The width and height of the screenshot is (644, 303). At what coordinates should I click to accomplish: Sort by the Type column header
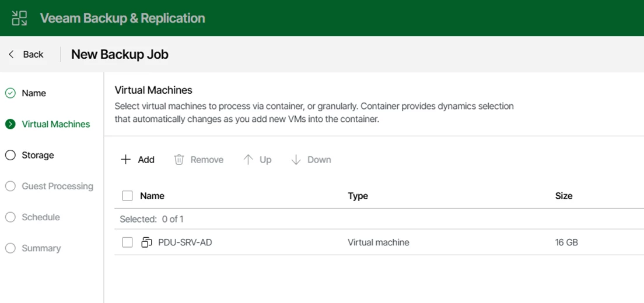tap(358, 196)
